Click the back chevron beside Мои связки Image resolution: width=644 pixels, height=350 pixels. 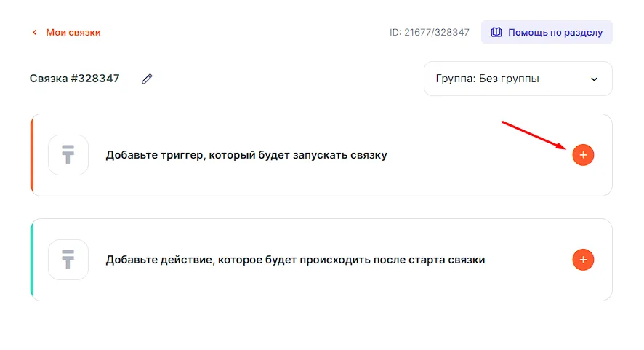pos(33,33)
